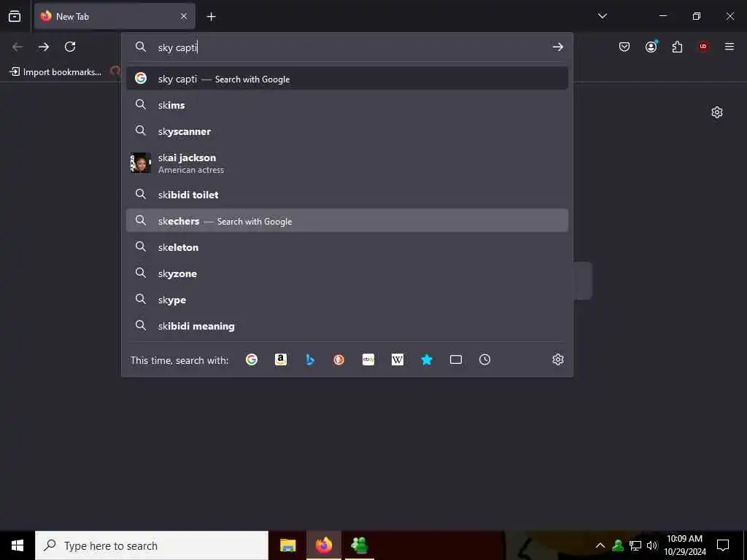Open network status tray icon

click(x=635, y=545)
